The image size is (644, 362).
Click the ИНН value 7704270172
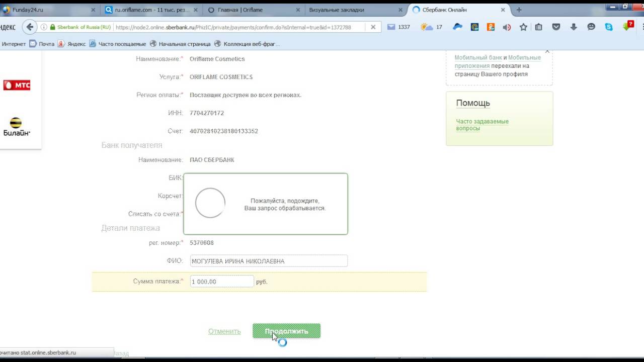207,113
